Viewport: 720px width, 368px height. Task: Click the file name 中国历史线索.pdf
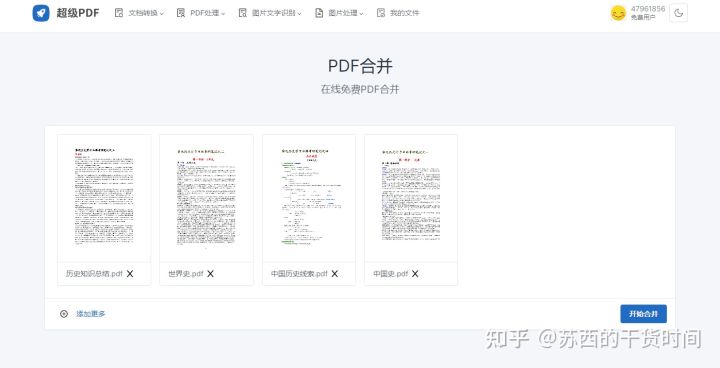(299, 274)
